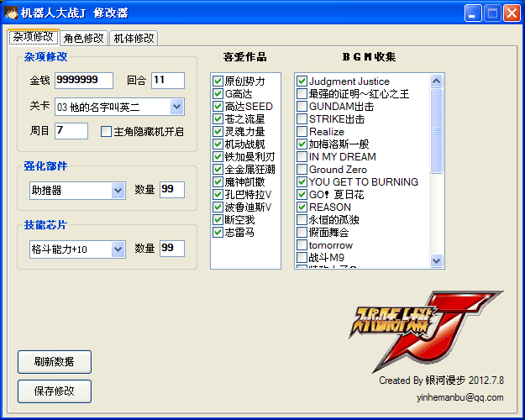This screenshot has height=420, width=525.
Task: Click the BGM list scroll-down arrow
Action: [436, 261]
